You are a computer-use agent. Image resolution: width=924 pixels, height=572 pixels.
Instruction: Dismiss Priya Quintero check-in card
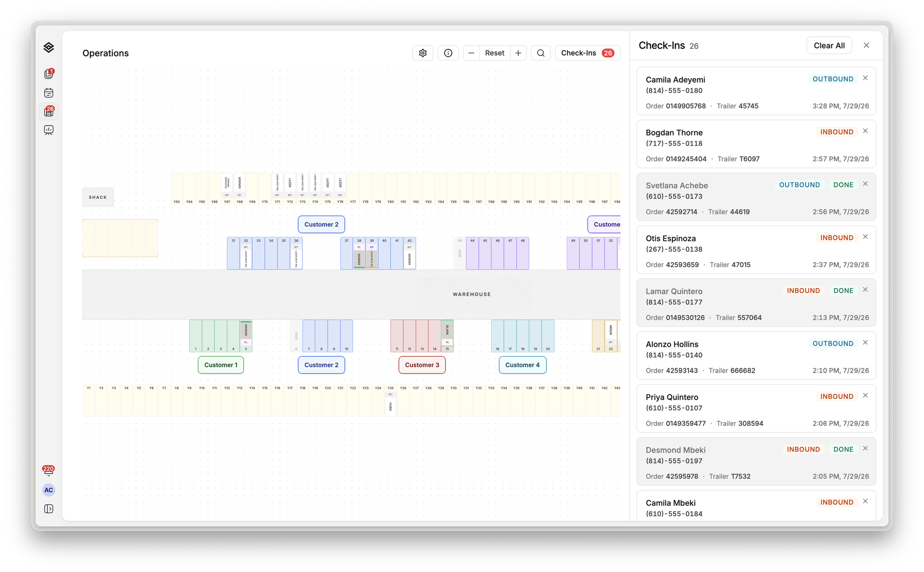(x=865, y=396)
